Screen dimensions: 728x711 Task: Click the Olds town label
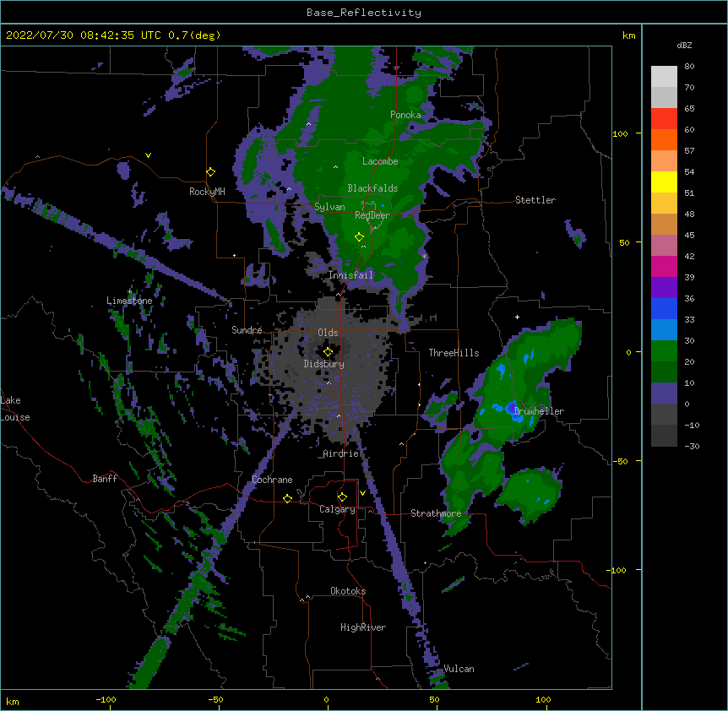pos(328,333)
